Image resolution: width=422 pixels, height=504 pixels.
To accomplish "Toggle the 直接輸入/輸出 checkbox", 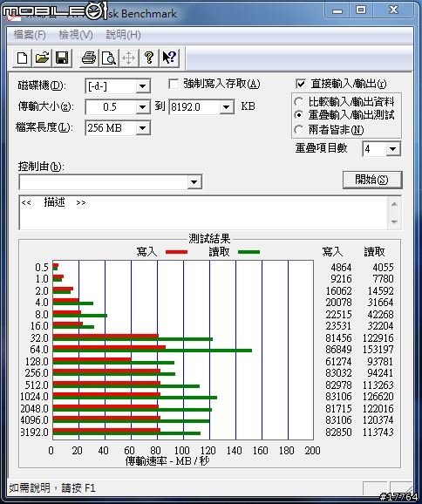I will tap(301, 85).
